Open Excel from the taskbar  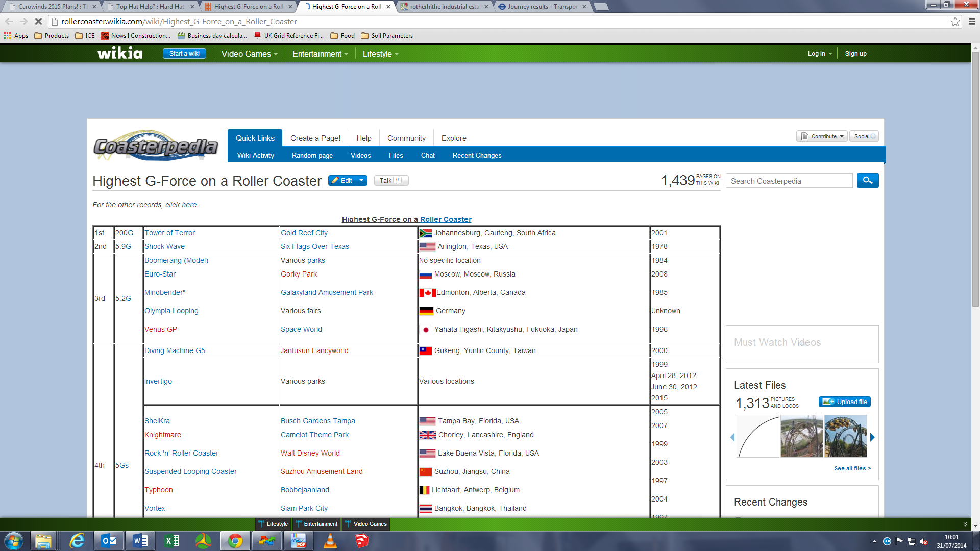[172, 541]
